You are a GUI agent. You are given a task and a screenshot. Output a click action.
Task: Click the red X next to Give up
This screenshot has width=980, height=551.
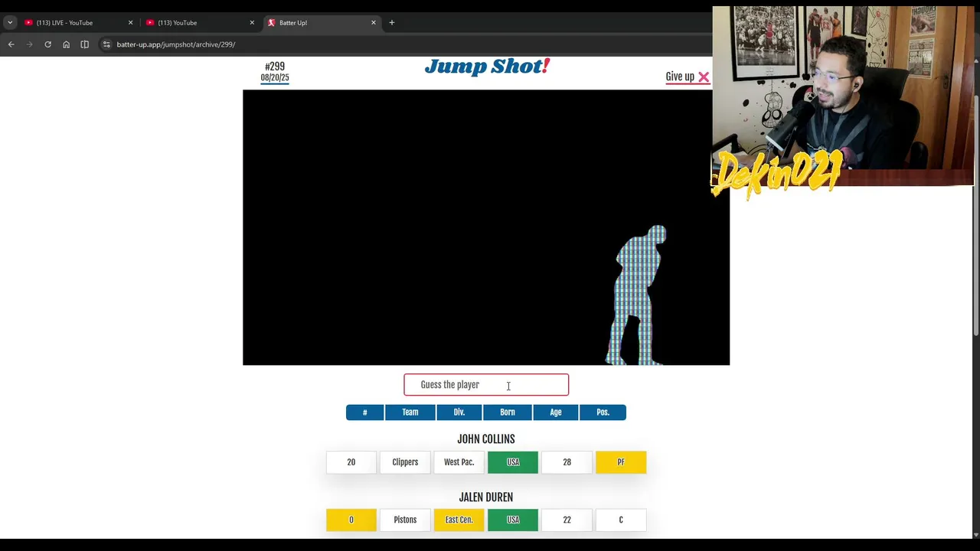[704, 77]
